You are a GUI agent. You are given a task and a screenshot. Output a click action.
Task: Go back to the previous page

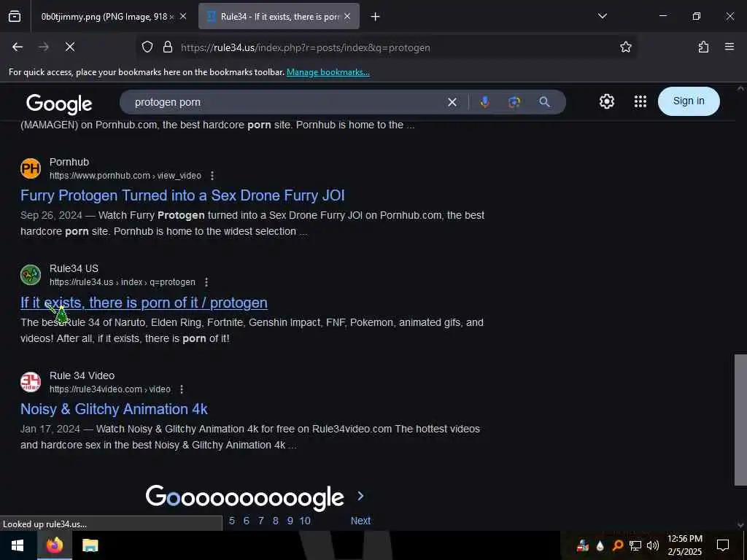click(18, 47)
